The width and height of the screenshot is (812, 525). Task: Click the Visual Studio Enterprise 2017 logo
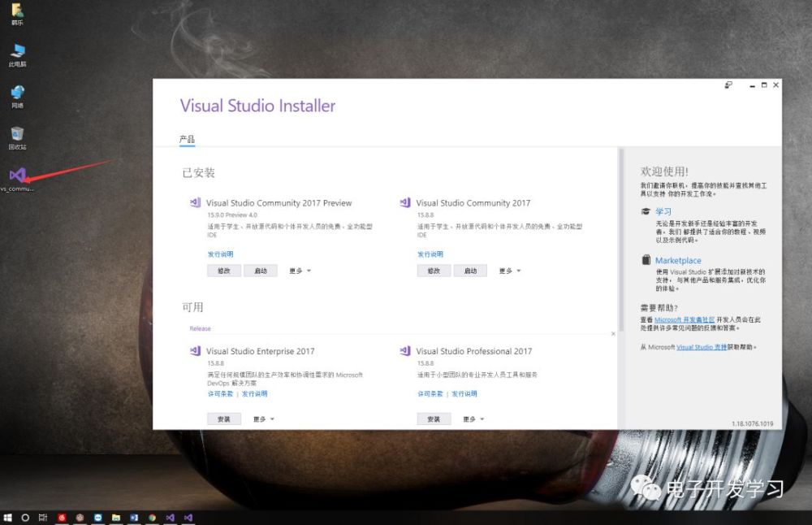pyautogui.click(x=195, y=351)
